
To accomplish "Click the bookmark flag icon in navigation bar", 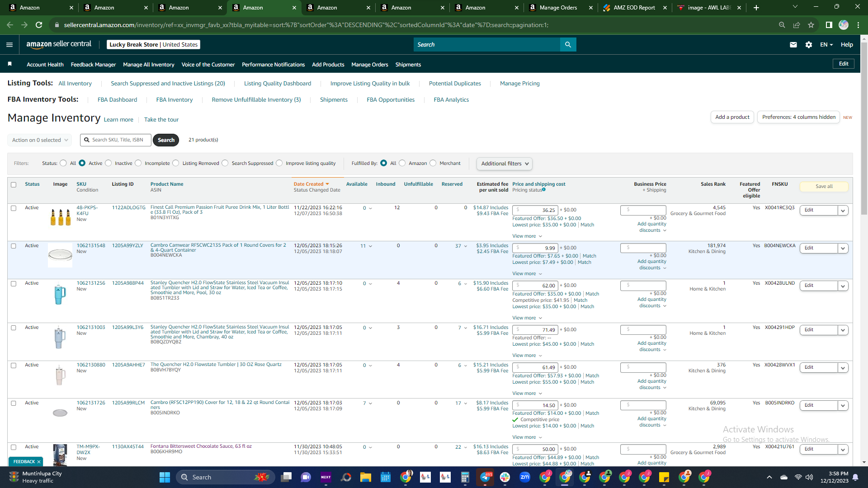I will 9,64.
